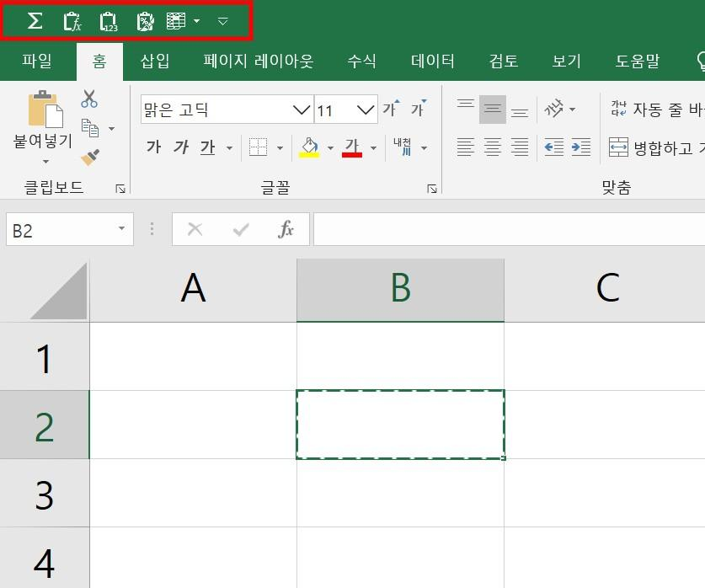Select column A header
Viewport: 705px width, 588px height.
pos(194,288)
